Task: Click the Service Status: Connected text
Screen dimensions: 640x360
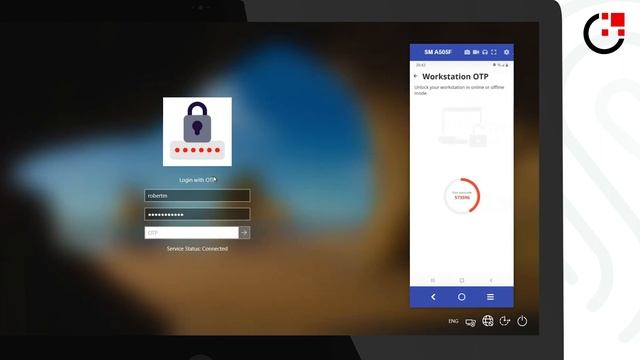Action: coord(197,249)
